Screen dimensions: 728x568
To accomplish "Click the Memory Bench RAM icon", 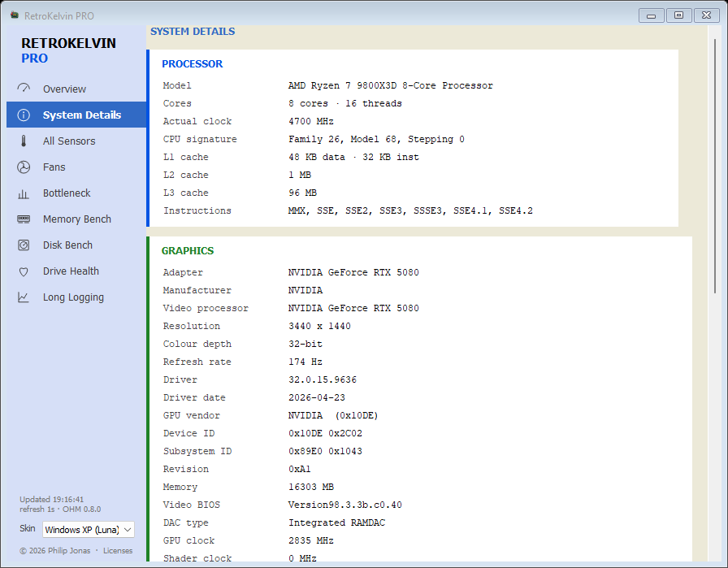I will point(24,219).
